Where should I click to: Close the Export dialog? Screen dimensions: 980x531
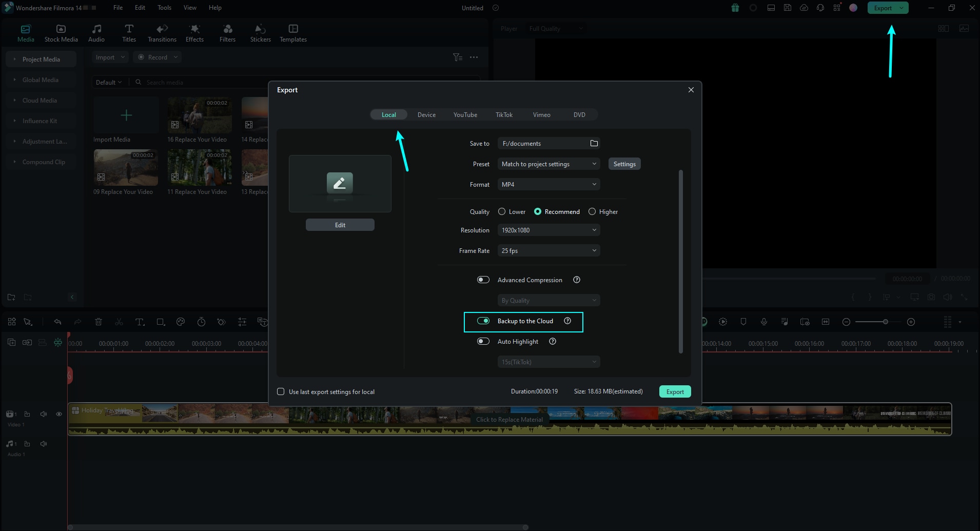click(x=691, y=90)
